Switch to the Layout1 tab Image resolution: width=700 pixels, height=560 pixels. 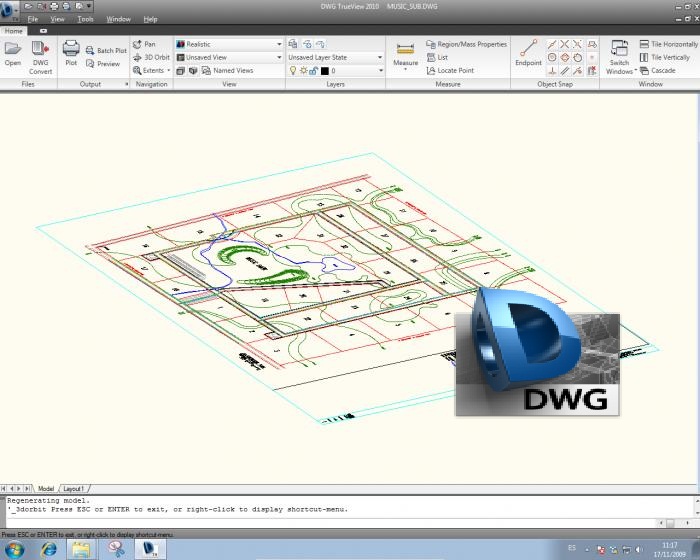pyautogui.click(x=75, y=488)
